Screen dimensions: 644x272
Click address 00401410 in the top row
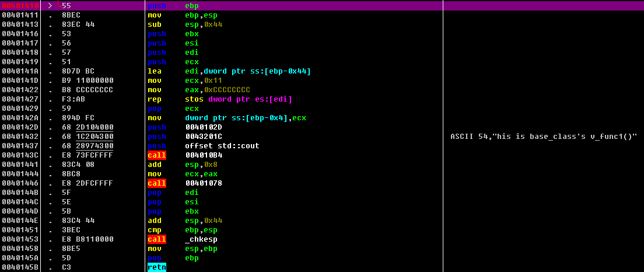(21, 5)
